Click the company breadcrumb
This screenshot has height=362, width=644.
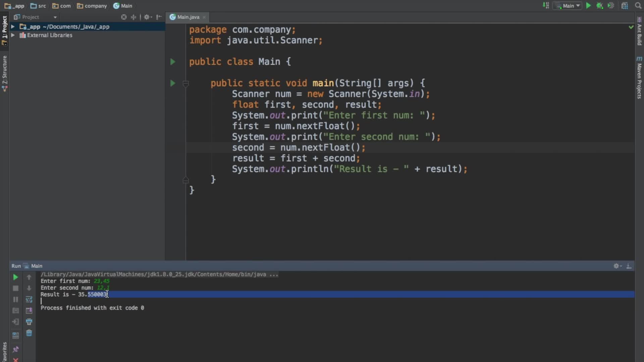coord(92,6)
